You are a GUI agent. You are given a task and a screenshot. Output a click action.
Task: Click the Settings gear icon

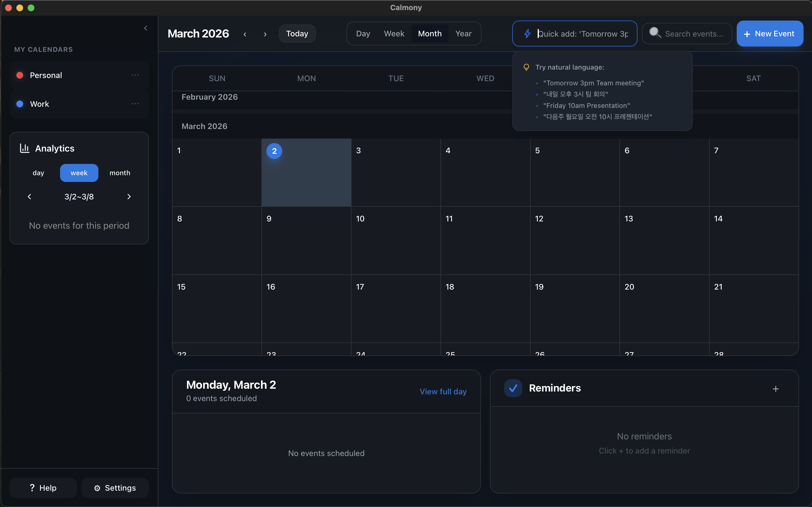pyautogui.click(x=97, y=488)
